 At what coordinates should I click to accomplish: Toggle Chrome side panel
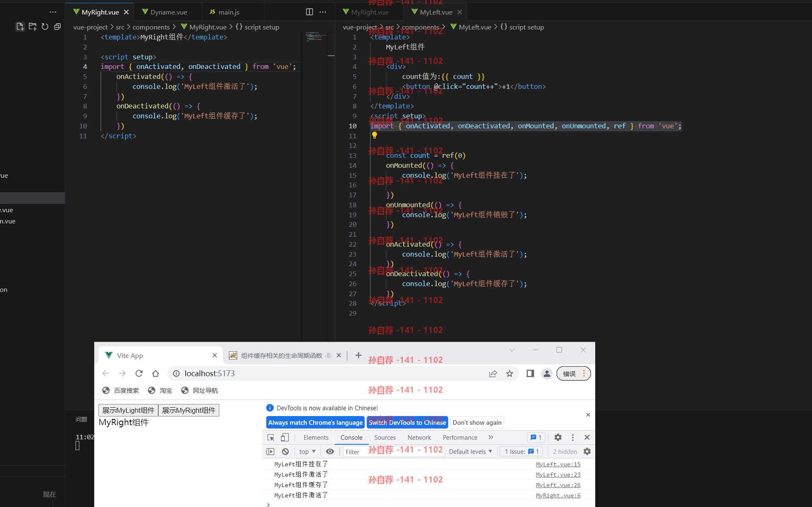[530, 373]
